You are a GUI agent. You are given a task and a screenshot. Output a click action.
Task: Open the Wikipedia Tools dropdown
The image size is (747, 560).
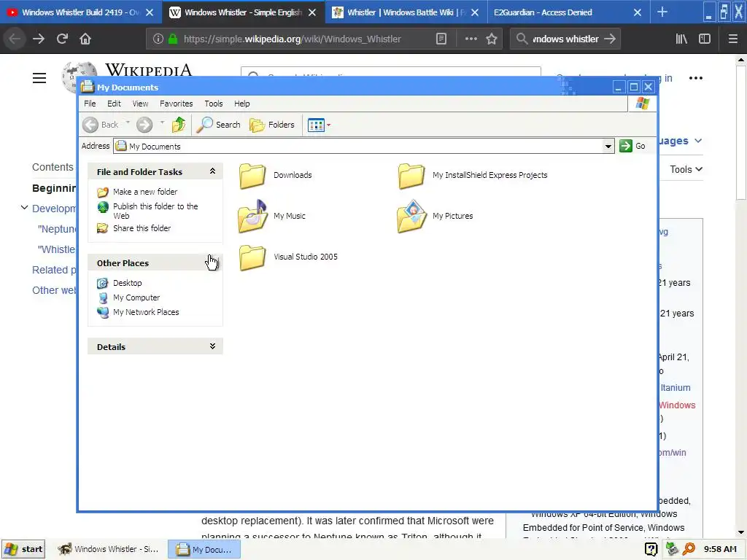(686, 169)
